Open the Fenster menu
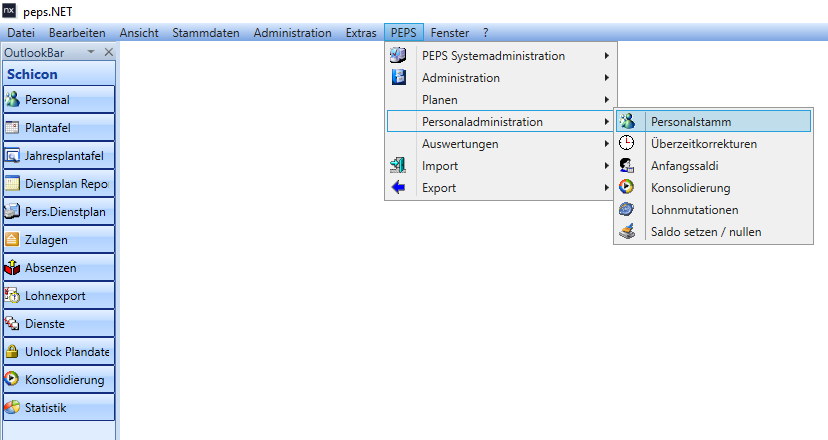 [449, 33]
